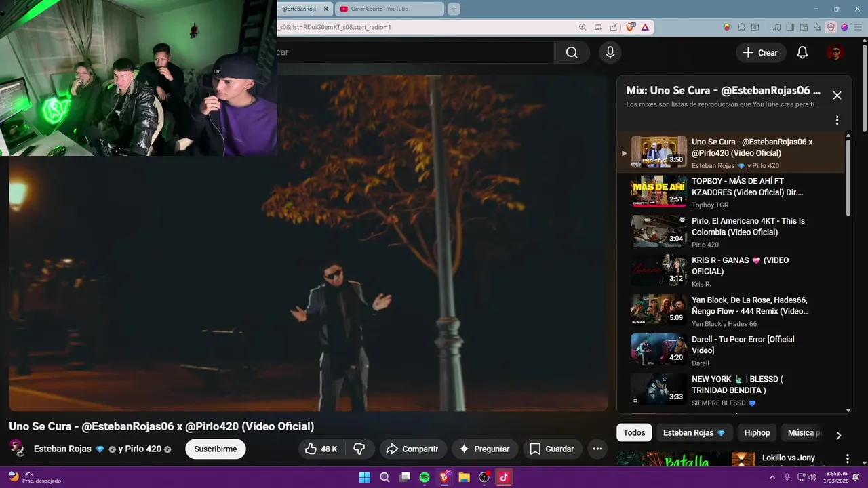Viewport: 868px width, 488px height.
Task: Open the clock showing 8:55 p. m.
Action: pyautogui.click(x=837, y=477)
